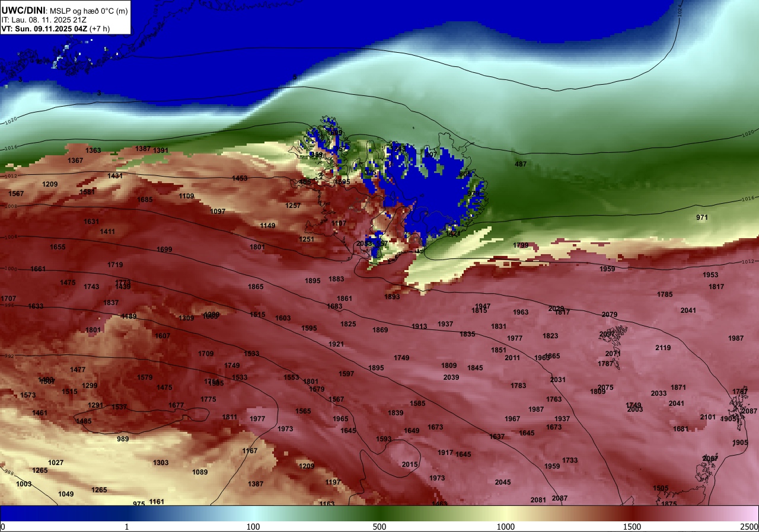Click the 'MSLP og hæð 0°C (m)' label
Screen dimensions: 759x532
[88, 10]
